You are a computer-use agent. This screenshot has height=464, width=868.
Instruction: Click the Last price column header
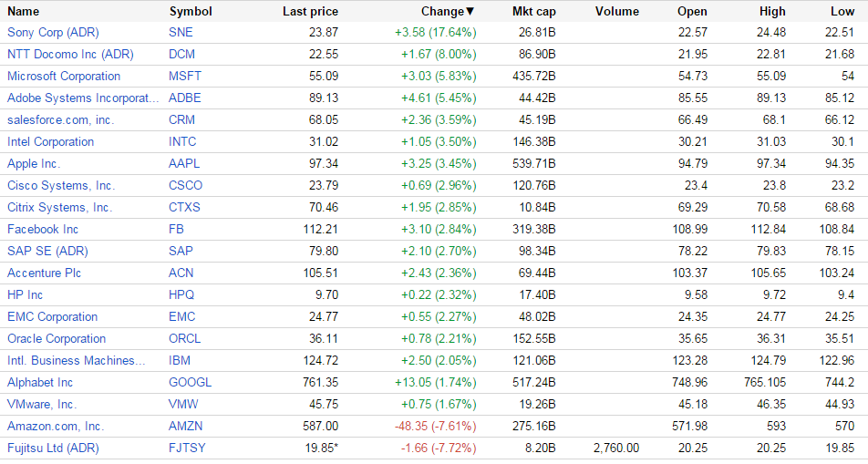(x=310, y=12)
